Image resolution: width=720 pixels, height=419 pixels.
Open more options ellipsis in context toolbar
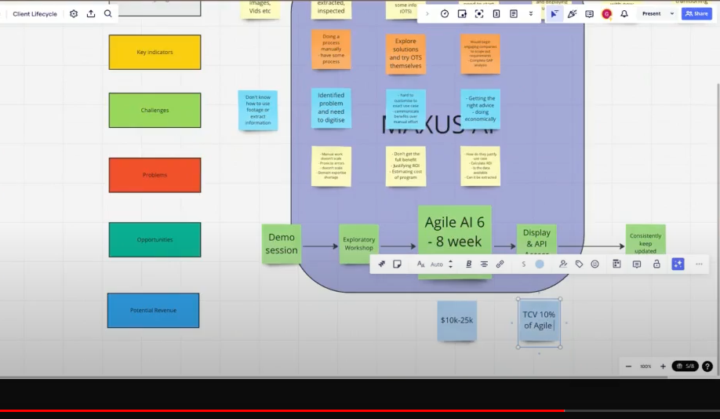click(699, 264)
